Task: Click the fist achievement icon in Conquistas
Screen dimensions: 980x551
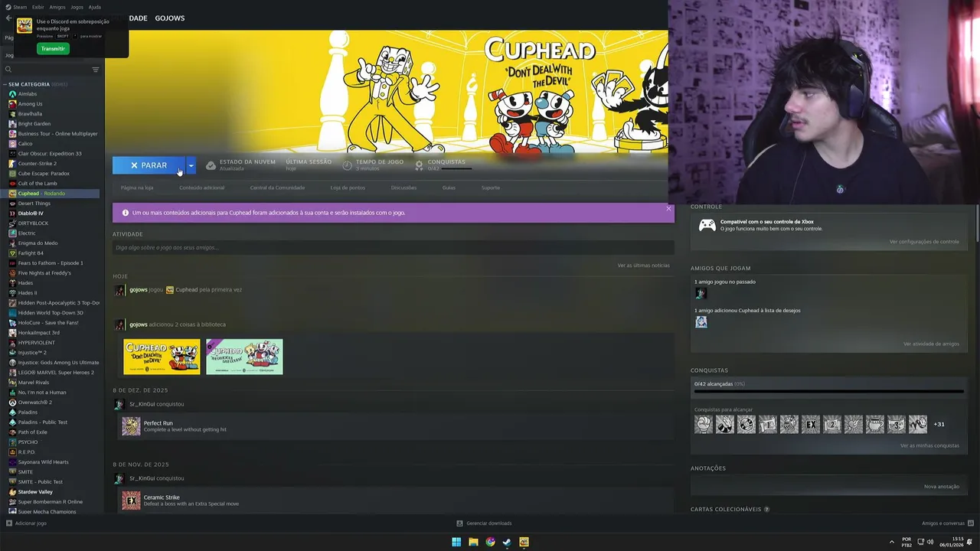Action: point(704,424)
